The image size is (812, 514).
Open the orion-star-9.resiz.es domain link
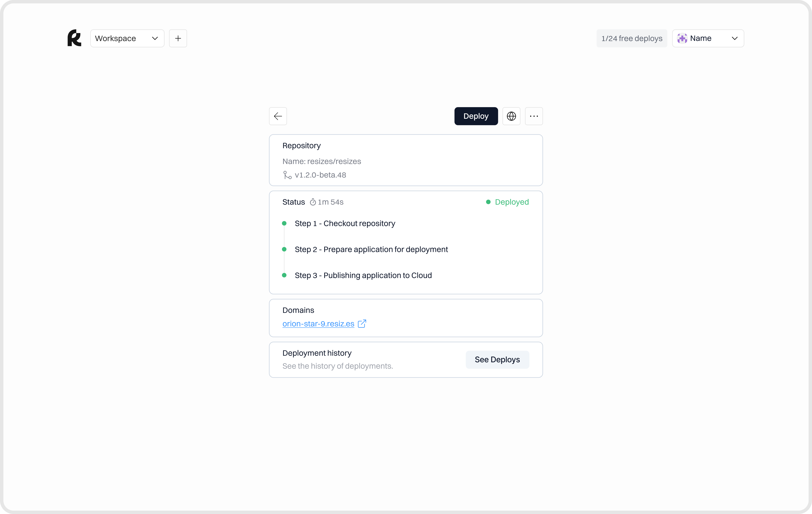tap(318, 324)
